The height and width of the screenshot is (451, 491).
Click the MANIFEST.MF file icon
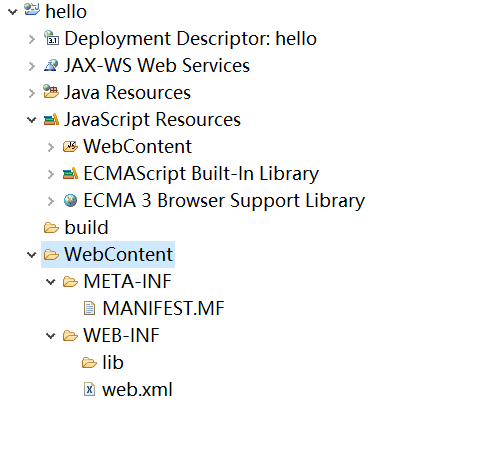coord(89,308)
